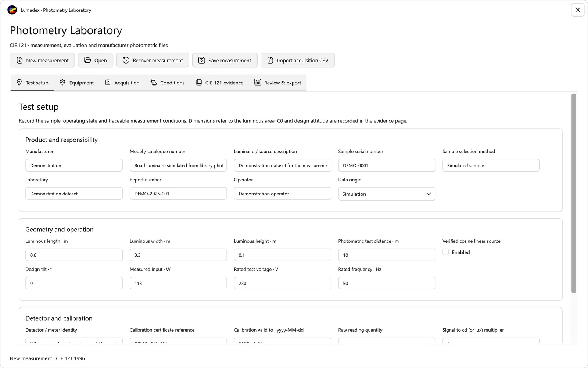Click the Save measurement button
Viewport: 588px width, 368px height.
coord(225,60)
